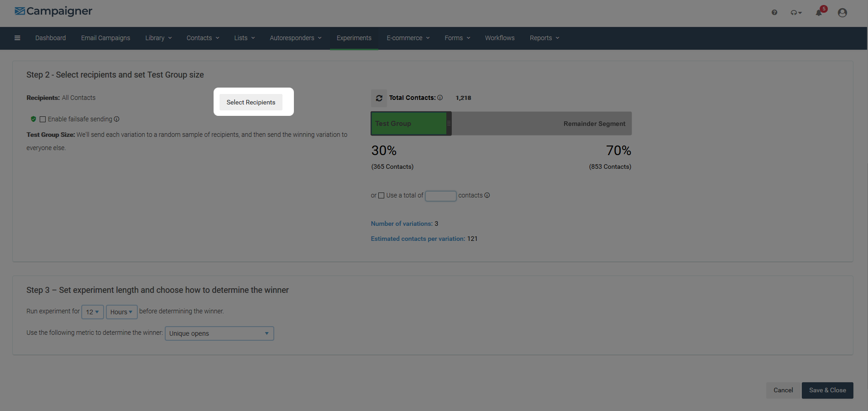Expand the Forms menu

point(457,38)
